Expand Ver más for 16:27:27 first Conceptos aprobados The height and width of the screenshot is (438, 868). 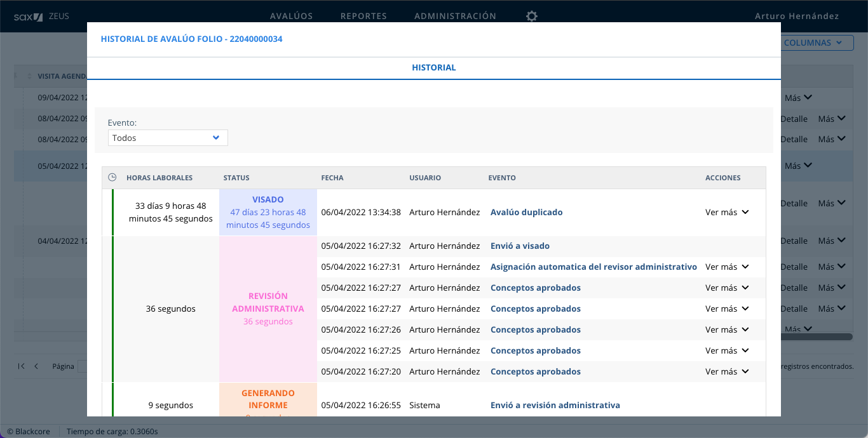(728, 288)
